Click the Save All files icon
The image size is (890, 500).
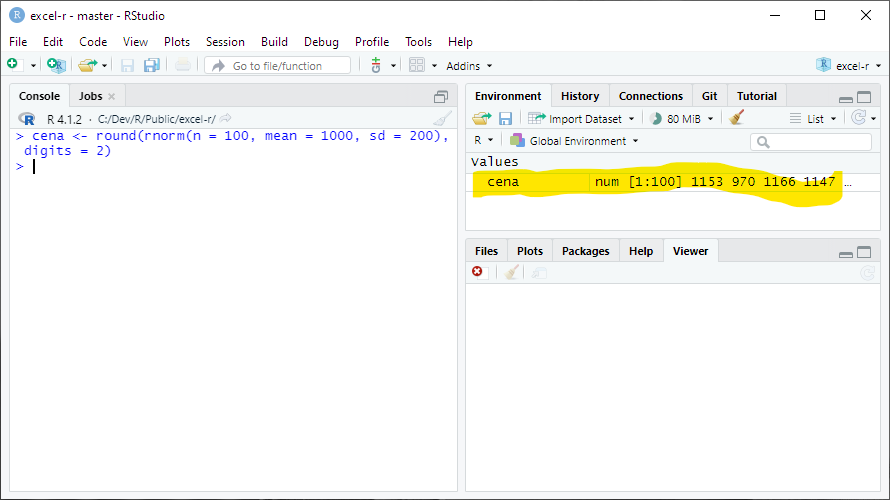(152, 66)
